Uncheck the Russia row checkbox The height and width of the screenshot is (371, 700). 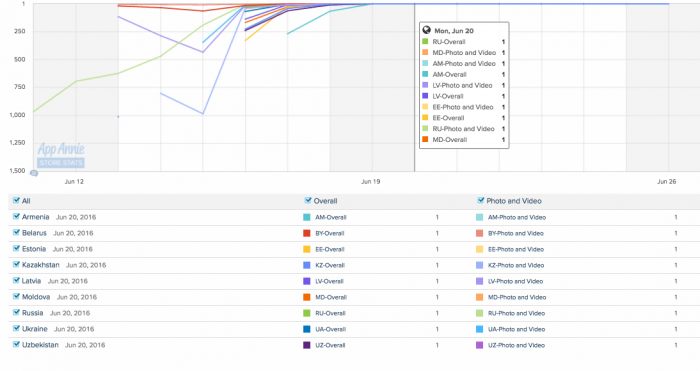17,313
